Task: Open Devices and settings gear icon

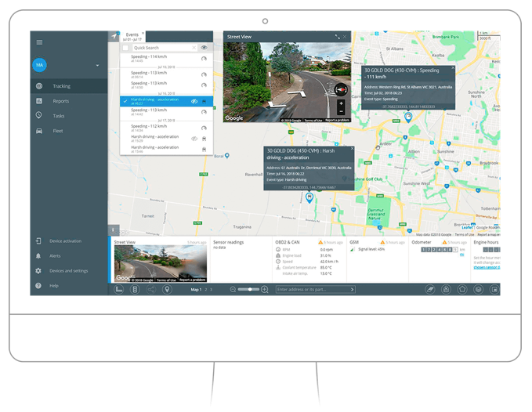Action: pyautogui.click(x=38, y=271)
